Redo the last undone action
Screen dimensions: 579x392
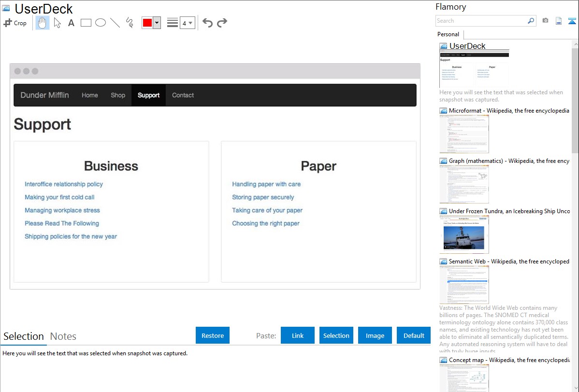click(222, 23)
